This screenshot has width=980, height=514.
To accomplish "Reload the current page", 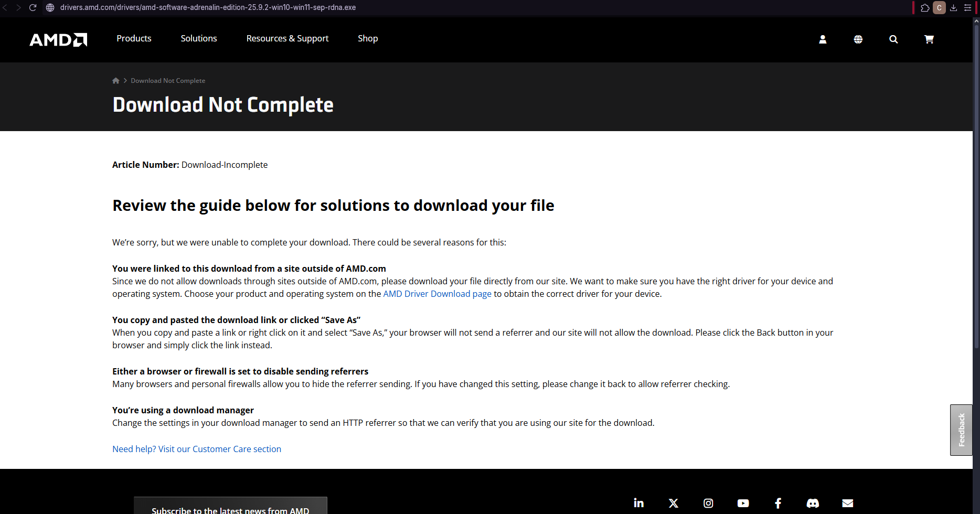I will 33,7.
